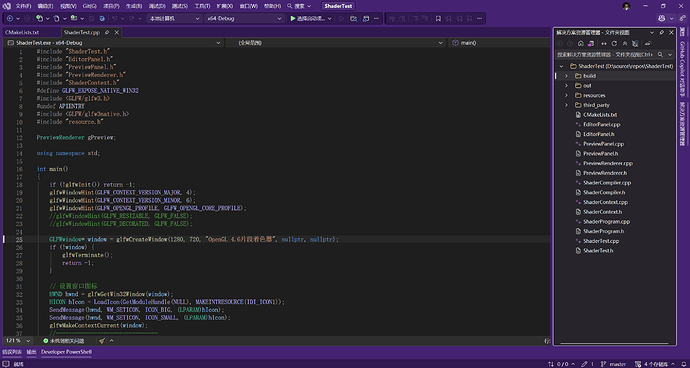690x368 pixels.
Task: Open the Help menu
Action: (272, 6)
